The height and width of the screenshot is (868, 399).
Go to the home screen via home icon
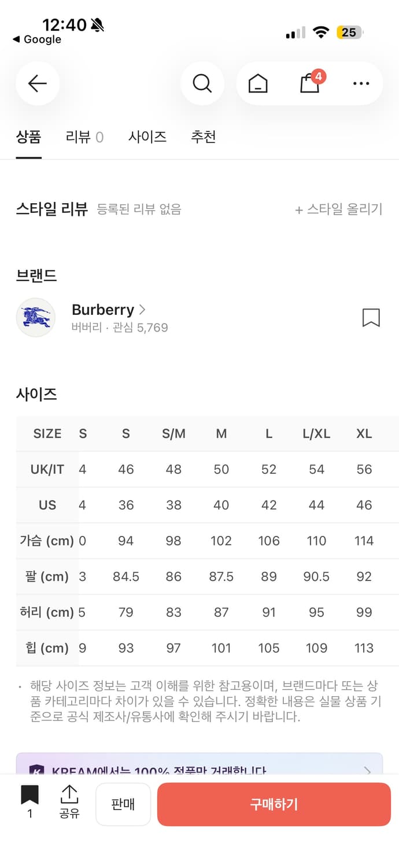pos(258,83)
